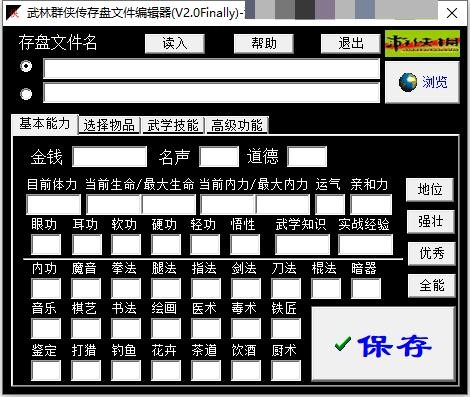Select the second save file radio button

click(26, 94)
